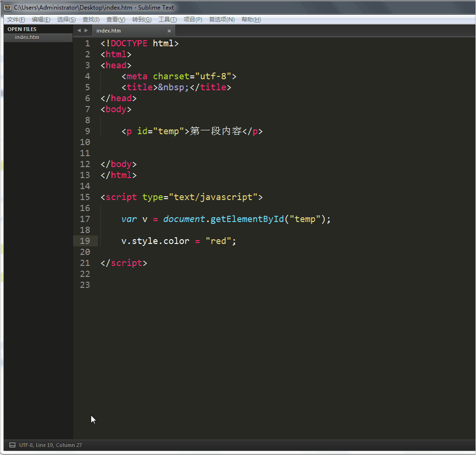
Task: Open the 工具(T) Tools menu
Action: pyautogui.click(x=168, y=20)
